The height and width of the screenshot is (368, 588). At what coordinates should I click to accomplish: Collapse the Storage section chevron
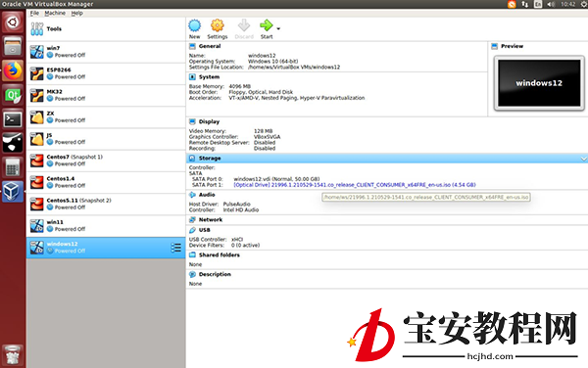pyautogui.click(x=583, y=159)
